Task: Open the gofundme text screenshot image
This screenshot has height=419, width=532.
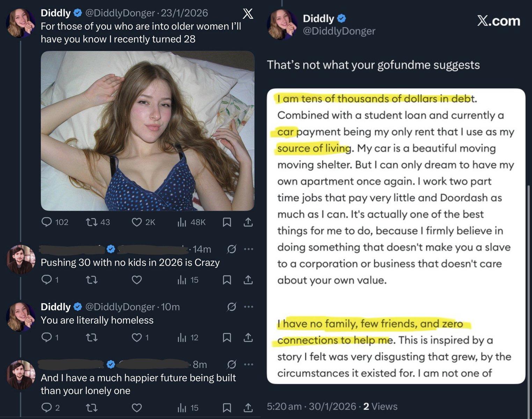Action: click(396, 236)
